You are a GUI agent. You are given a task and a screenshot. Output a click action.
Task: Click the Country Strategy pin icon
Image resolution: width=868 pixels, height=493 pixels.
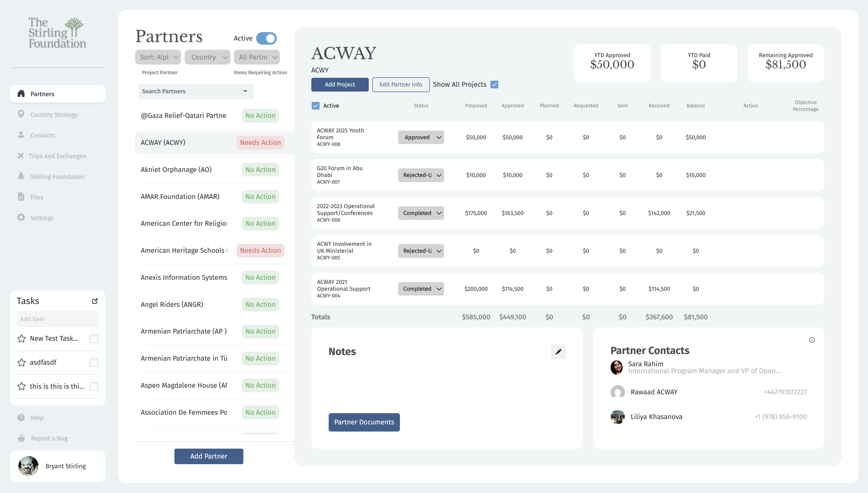21,115
